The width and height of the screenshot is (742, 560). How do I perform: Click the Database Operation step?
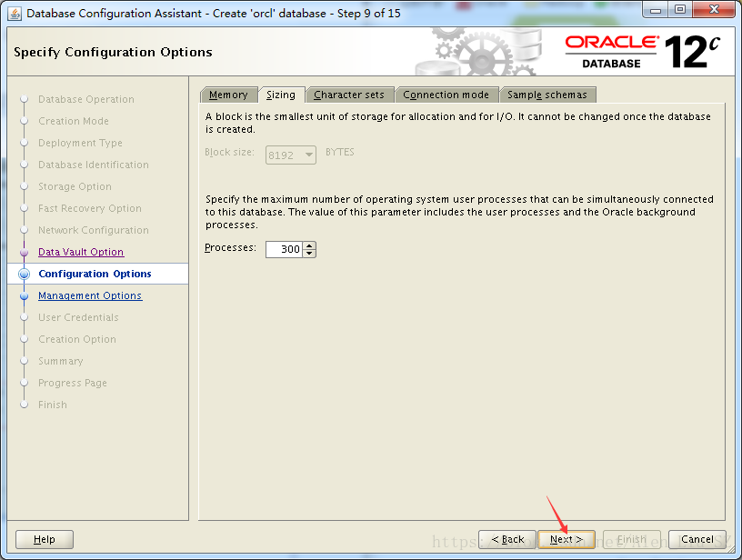click(x=86, y=99)
